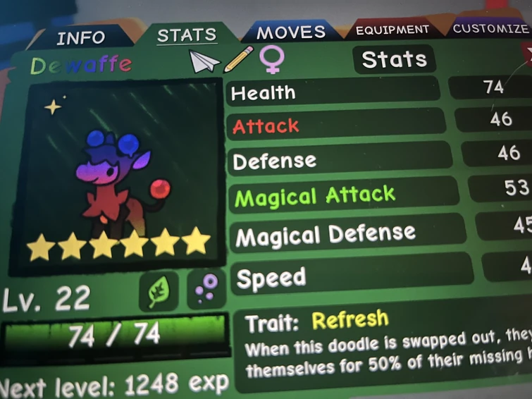Screen dimensions: 532x399
Task: Click the Dewaffe doodle portrait
Action: tap(117, 176)
